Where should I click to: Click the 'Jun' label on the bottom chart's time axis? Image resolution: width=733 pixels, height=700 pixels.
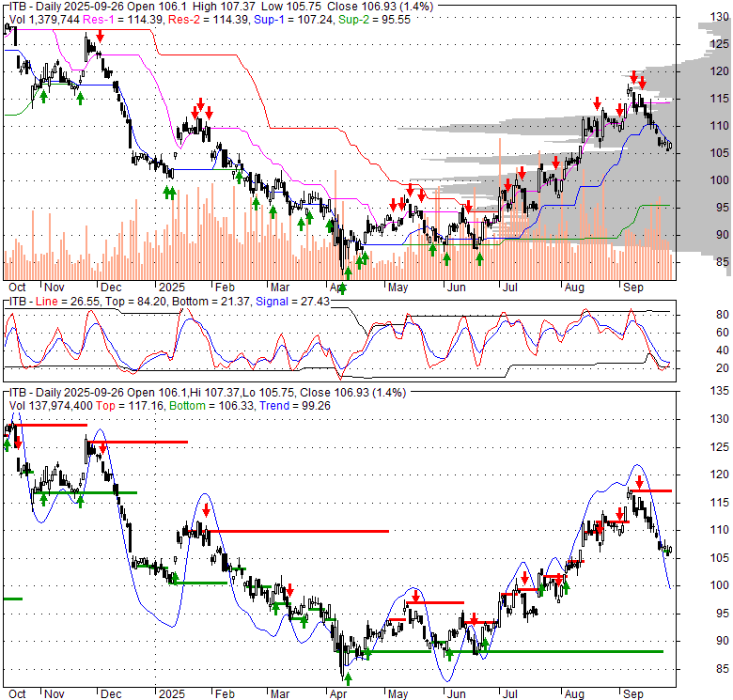(x=456, y=694)
